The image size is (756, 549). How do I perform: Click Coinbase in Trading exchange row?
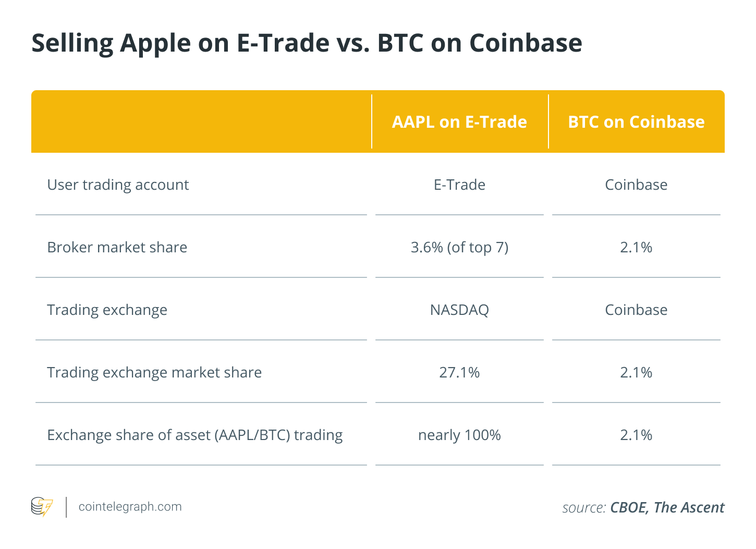pos(636,310)
